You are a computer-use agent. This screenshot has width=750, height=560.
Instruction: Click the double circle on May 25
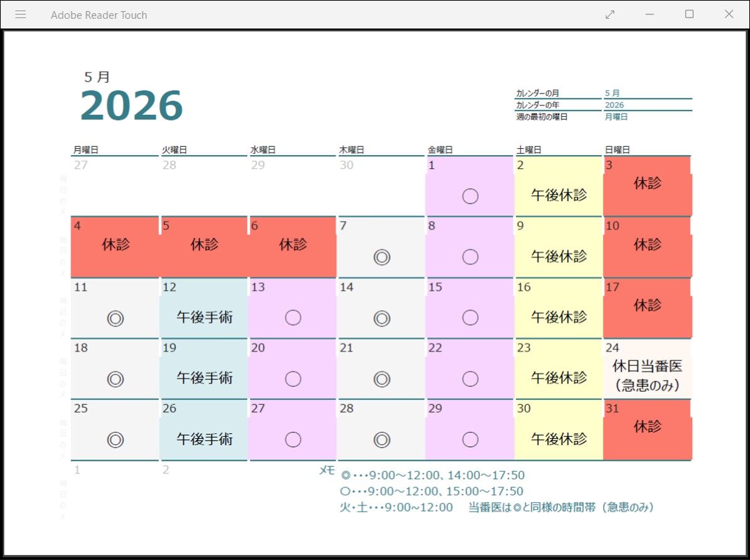click(115, 439)
